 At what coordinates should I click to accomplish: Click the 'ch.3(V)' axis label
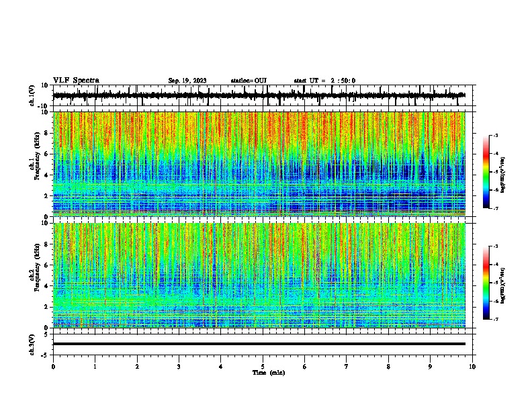(32, 345)
